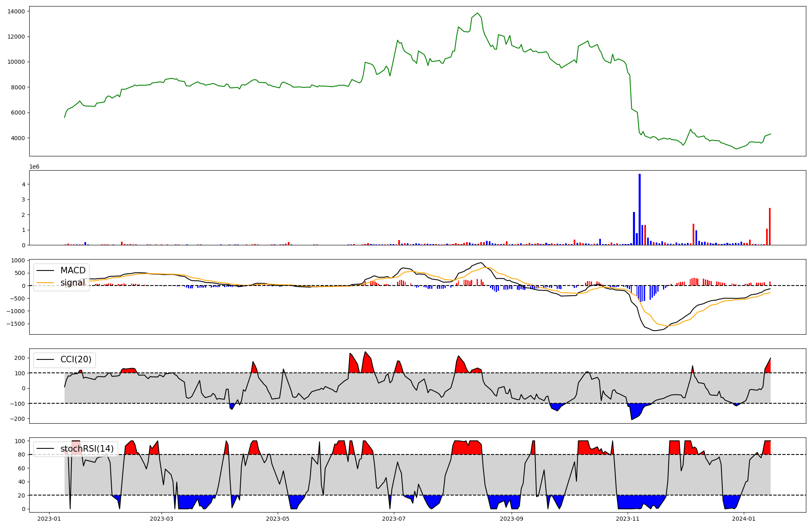Click the 80 tick on stochRSI axis
This screenshot has width=812, height=528.
[x=22, y=455]
